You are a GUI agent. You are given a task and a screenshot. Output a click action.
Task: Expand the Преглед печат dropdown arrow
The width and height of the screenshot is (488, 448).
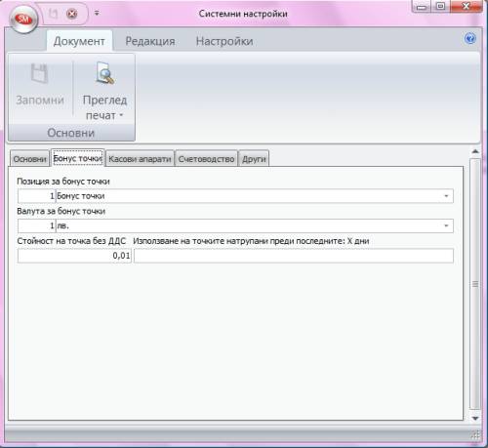tap(121, 115)
